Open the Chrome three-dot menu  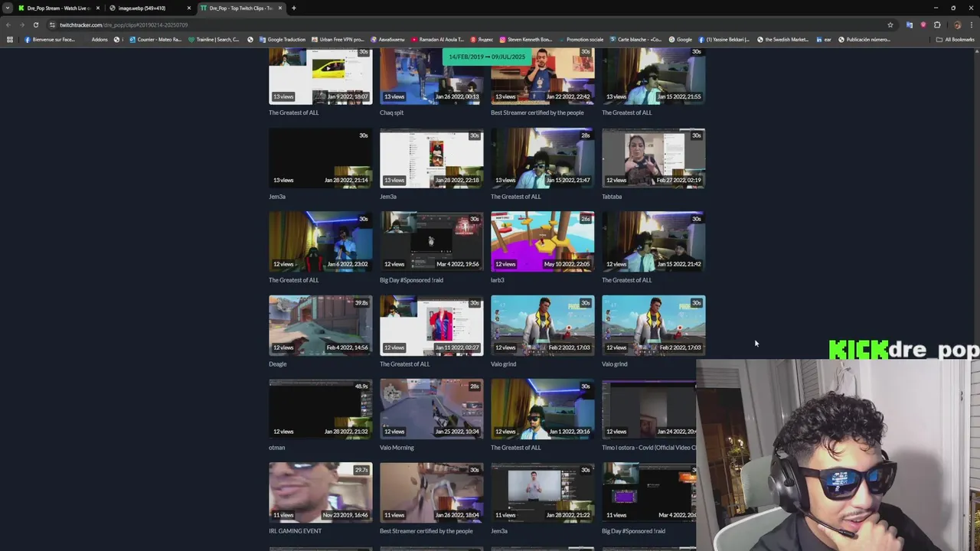(972, 24)
